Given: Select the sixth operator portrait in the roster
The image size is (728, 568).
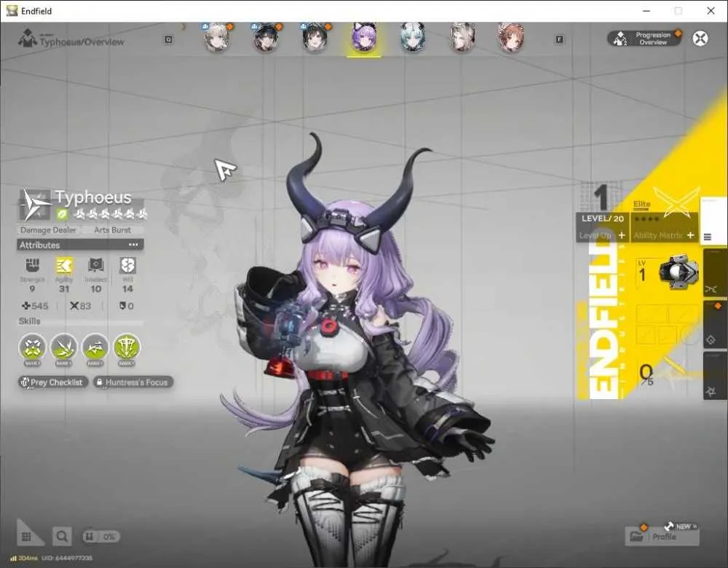Looking at the screenshot, I should point(462,37).
